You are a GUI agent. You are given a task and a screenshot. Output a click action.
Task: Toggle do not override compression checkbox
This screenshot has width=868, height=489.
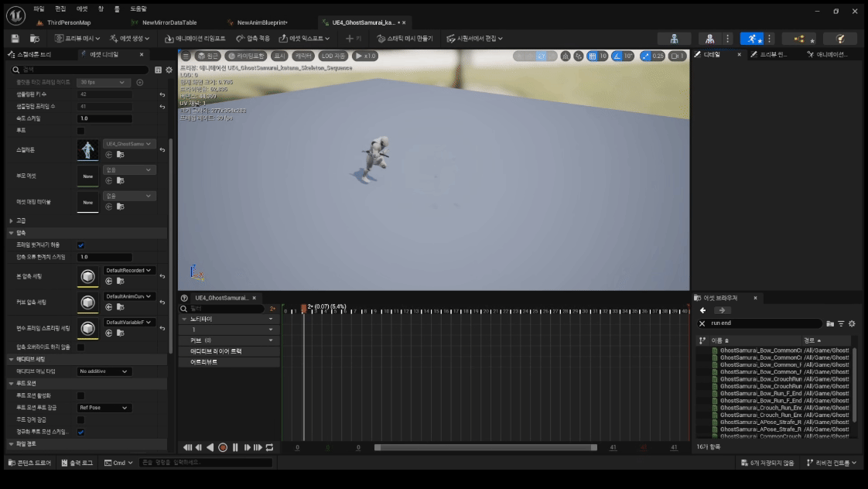pyautogui.click(x=80, y=347)
